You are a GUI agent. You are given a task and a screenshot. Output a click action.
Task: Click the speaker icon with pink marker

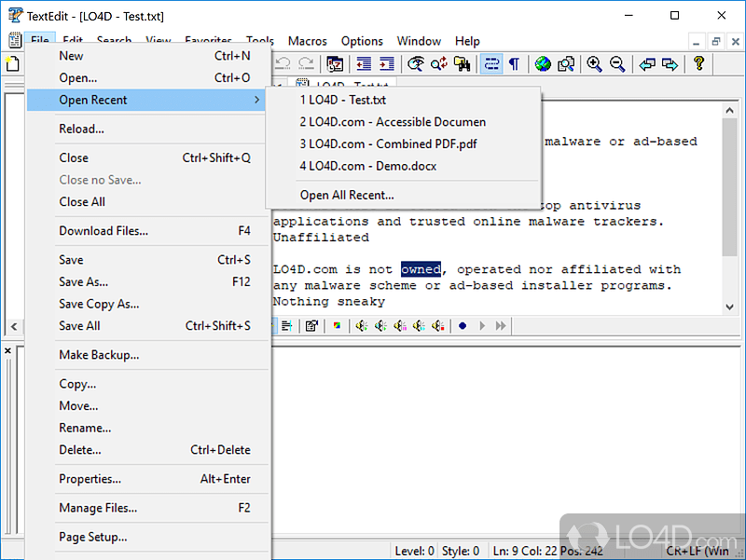click(x=400, y=326)
